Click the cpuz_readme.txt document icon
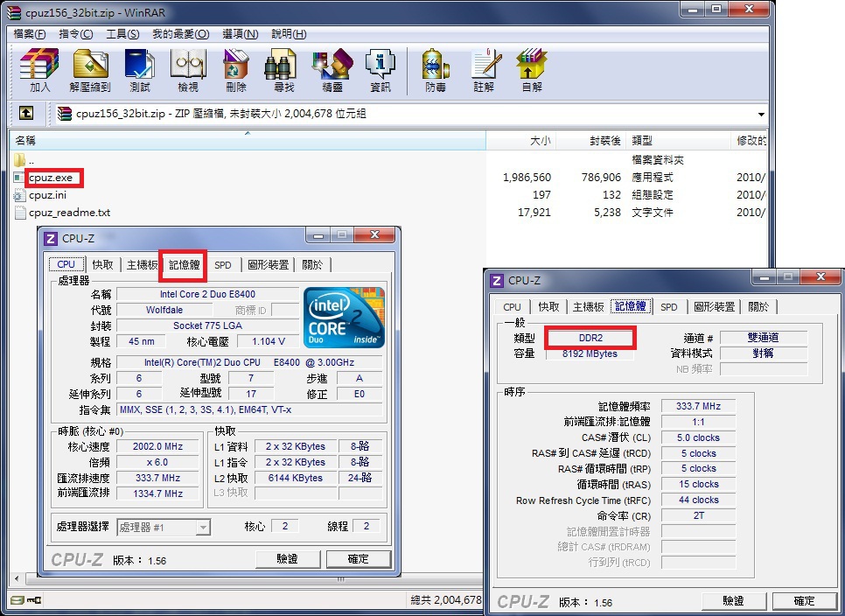Image resolution: width=845 pixels, height=616 pixels. 20,213
